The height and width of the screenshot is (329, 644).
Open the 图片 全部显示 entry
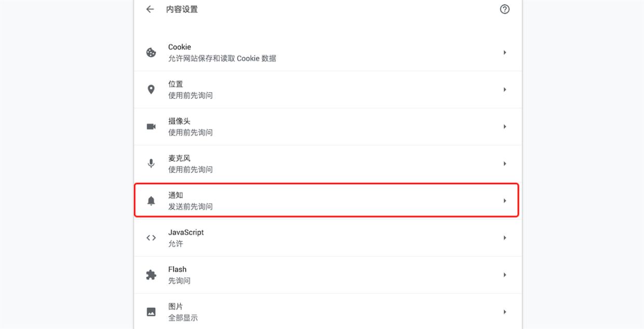(x=328, y=312)
